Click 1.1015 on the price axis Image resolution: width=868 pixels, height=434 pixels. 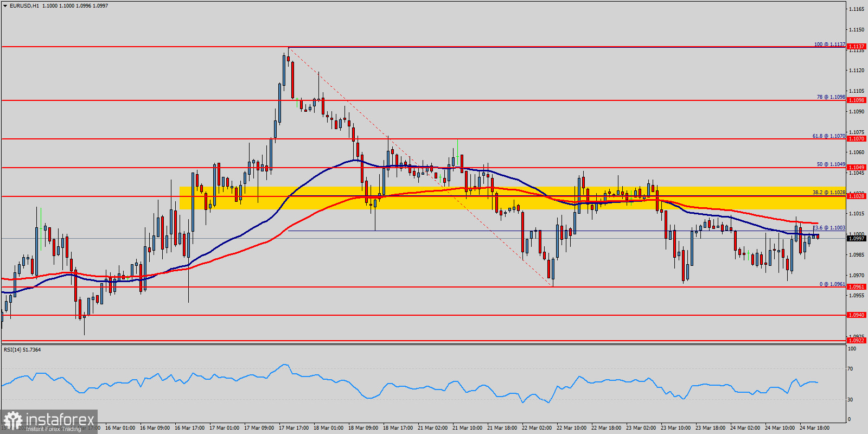point(857,214)
